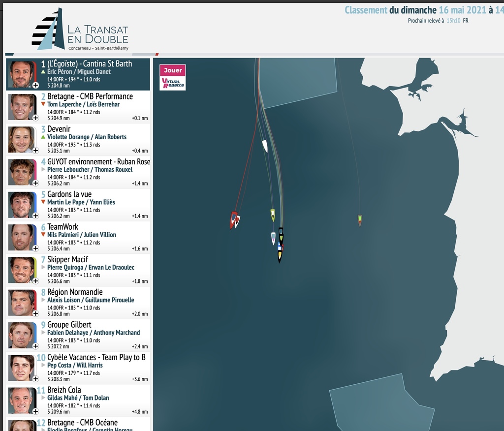Click the +4.8 nm gap for Breizh Cola
504x431 pixels.
(140, 411)
